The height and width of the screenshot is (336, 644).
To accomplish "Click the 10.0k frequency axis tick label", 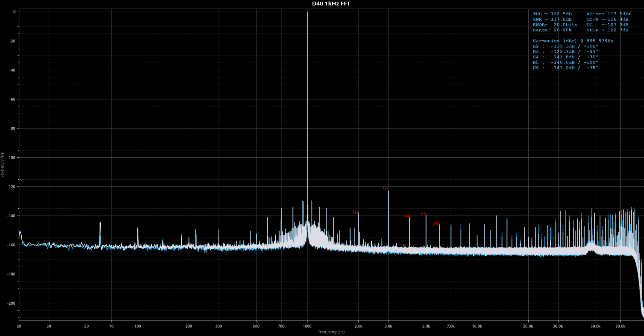I will pyautogui.click(x=477, y=326).
